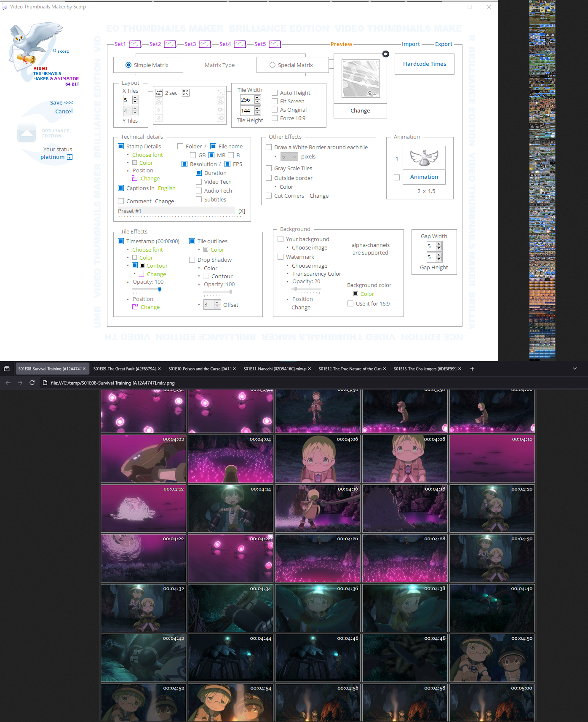Decrease Y Tiles with the down arrow
This screenshot has height=722, width=588.
tap(135, 113)
